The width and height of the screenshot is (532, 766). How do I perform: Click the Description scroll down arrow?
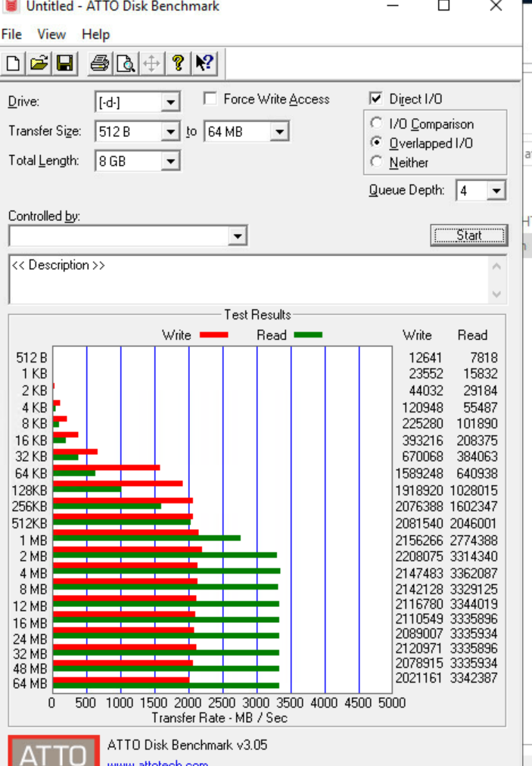point(497,294)
